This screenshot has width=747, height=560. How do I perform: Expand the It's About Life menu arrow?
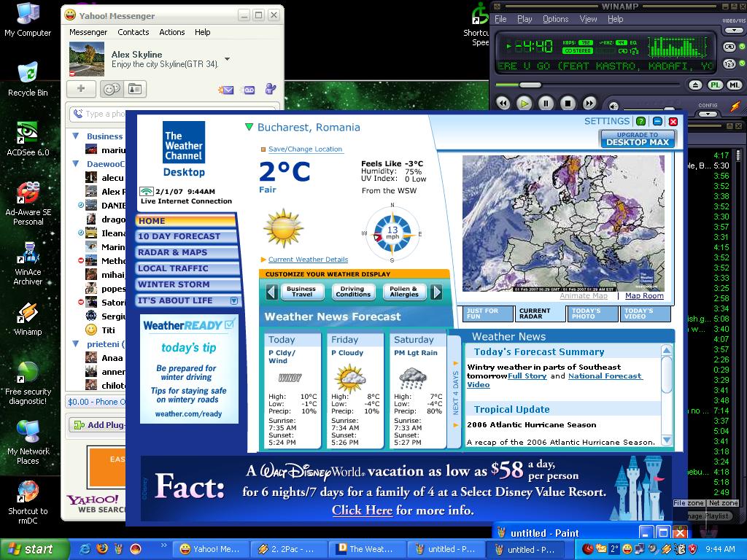click(x=234, y=300)
